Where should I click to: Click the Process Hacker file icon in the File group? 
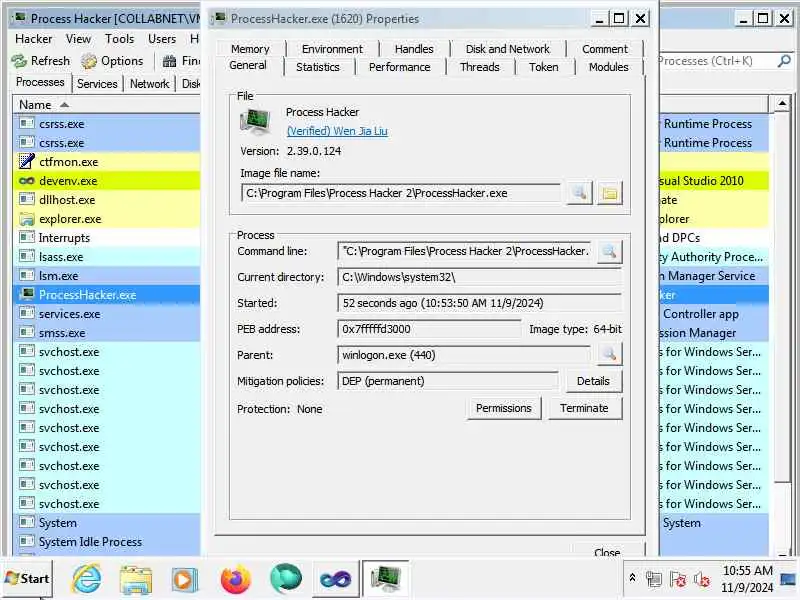click(255, 121)
